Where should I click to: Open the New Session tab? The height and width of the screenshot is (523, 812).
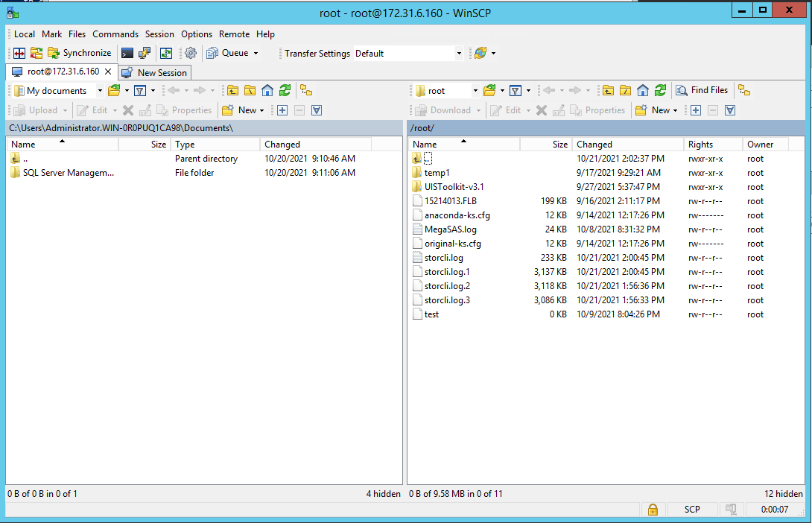point(155,72)
